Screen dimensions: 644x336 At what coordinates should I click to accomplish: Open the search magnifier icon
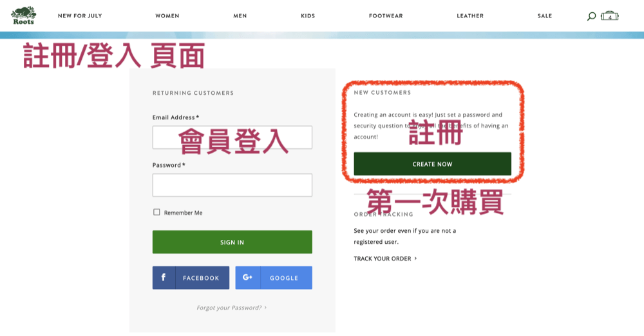[591, 16]
